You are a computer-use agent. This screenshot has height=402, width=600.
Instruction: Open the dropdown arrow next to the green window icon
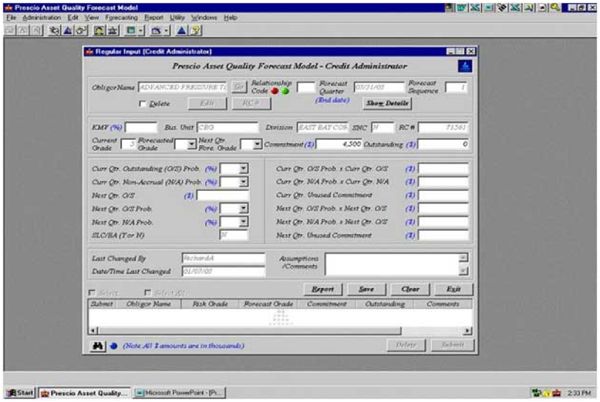click(x=141, y=30)
